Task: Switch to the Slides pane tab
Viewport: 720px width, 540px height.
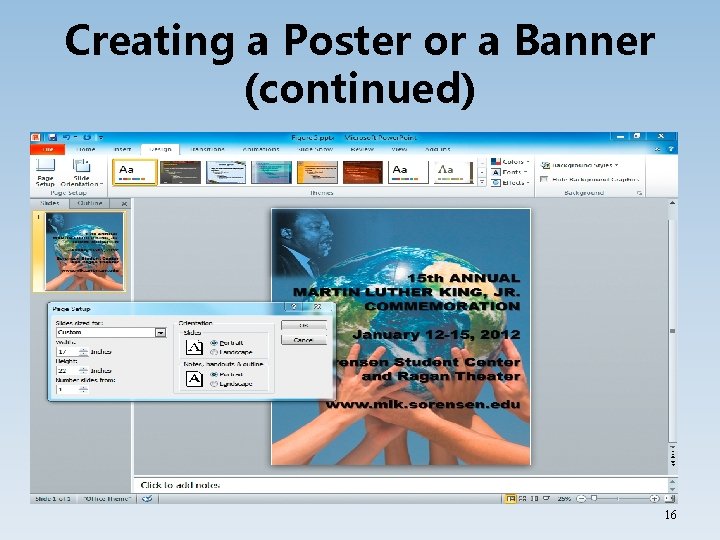Action: coord(50,203)
